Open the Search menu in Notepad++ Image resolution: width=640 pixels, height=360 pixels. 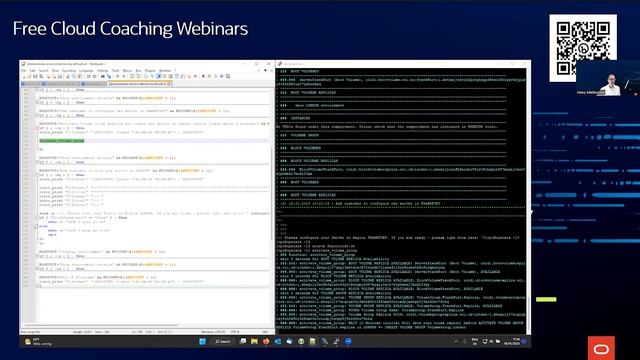[x=43, y=71]
